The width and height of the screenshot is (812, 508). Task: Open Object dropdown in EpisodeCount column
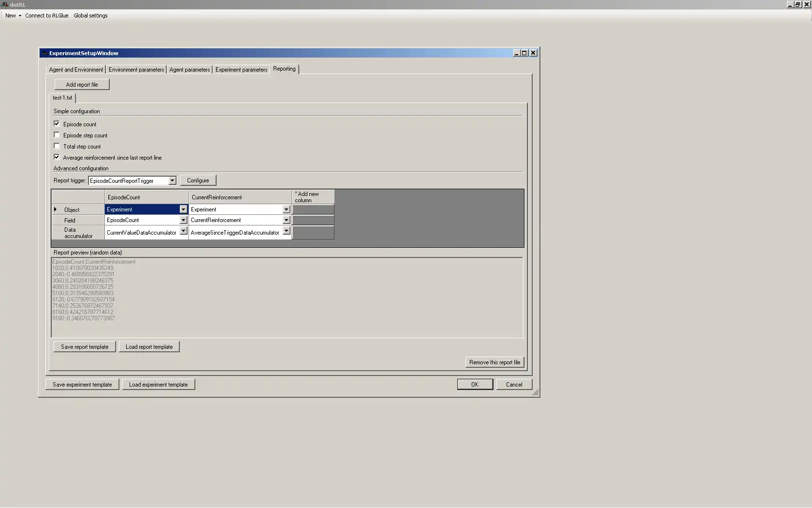click(183, 209)
